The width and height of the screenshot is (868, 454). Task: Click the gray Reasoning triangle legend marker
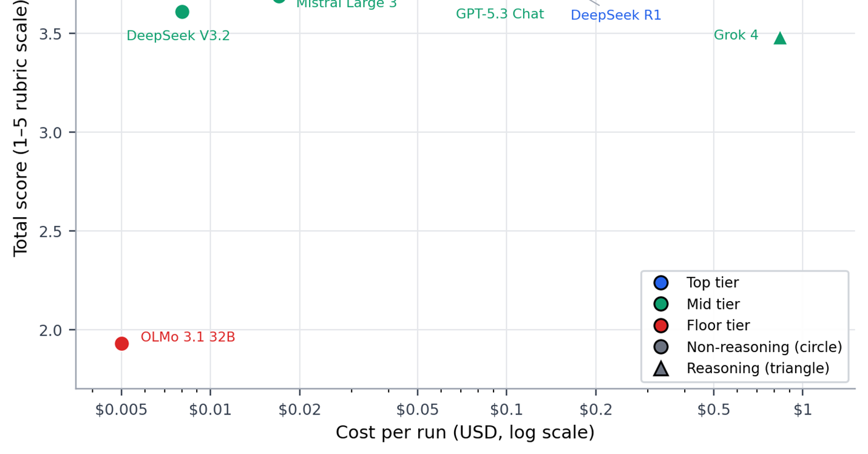tap(660, 368)
